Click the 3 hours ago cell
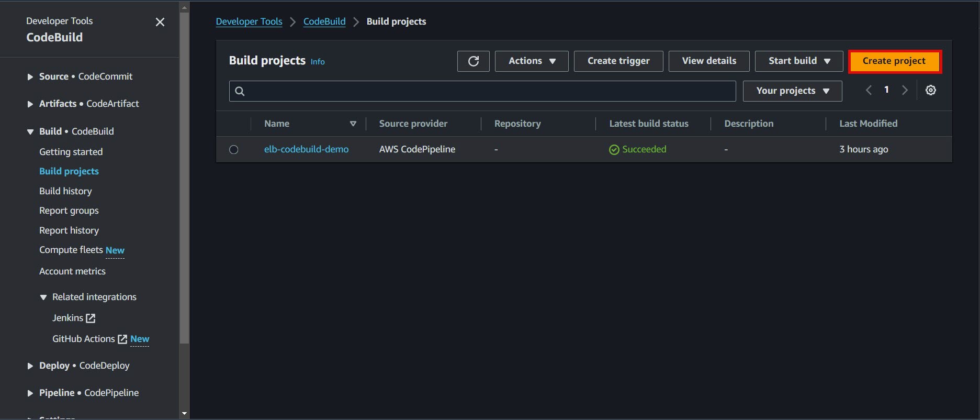The width and height of the screenshot is (980, 420). 863,149
